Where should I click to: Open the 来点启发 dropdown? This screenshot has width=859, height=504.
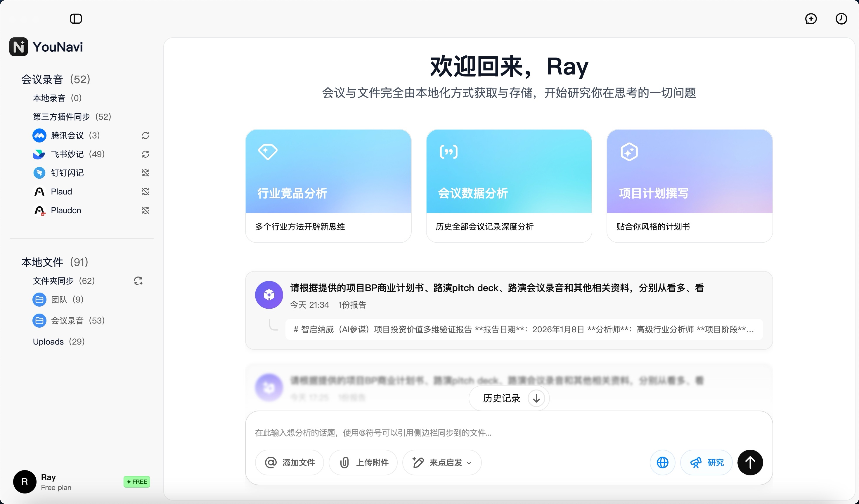442,463
